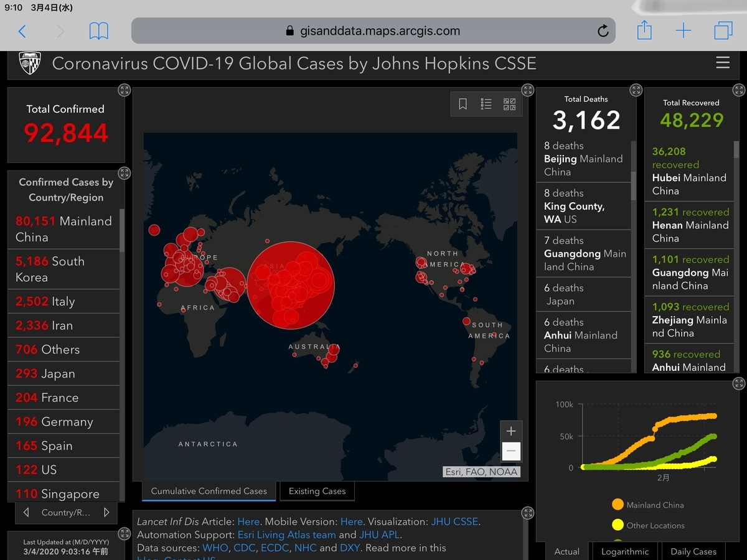Reload the page in address bar
The width and height of the screenshot is (747, 560).
click(x=603, y=31)
